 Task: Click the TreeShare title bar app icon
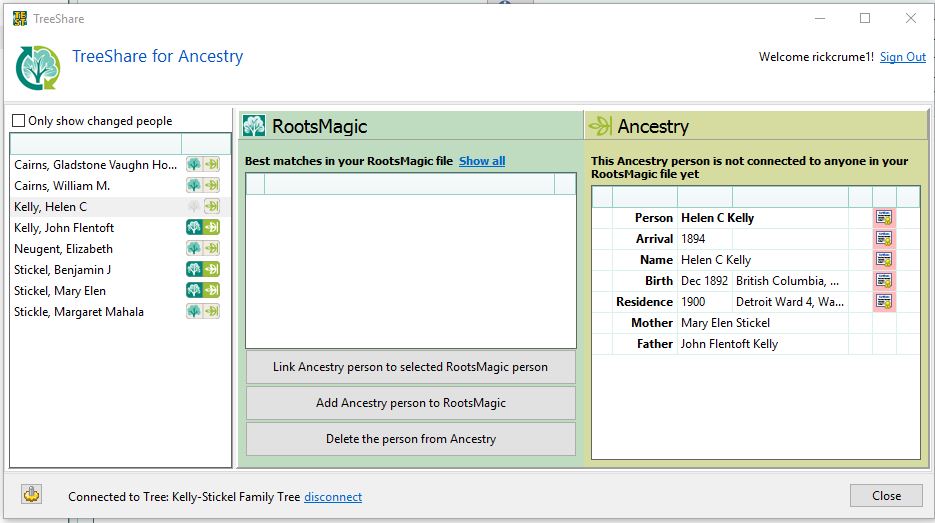[x=20, y=18]
